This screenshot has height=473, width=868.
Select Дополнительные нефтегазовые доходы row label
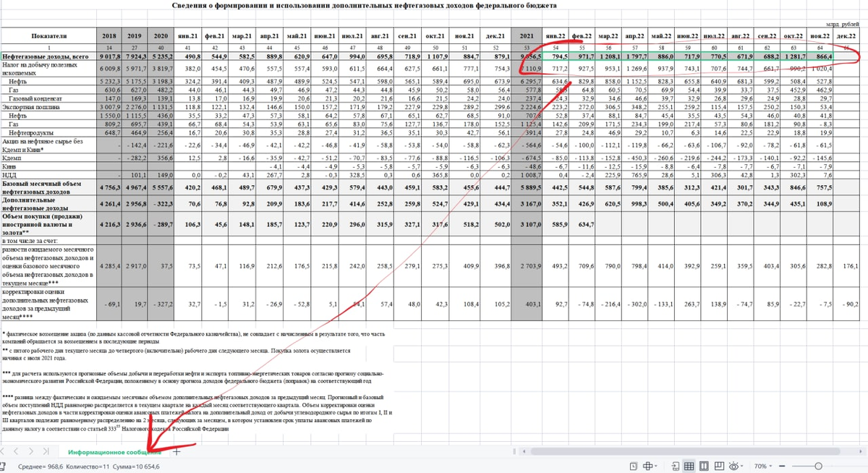pos(48,205)
